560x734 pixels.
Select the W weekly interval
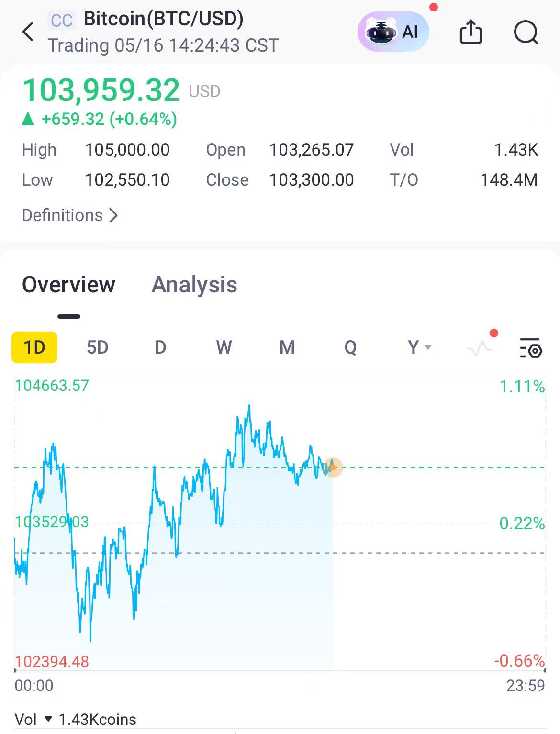click(224, 347)
